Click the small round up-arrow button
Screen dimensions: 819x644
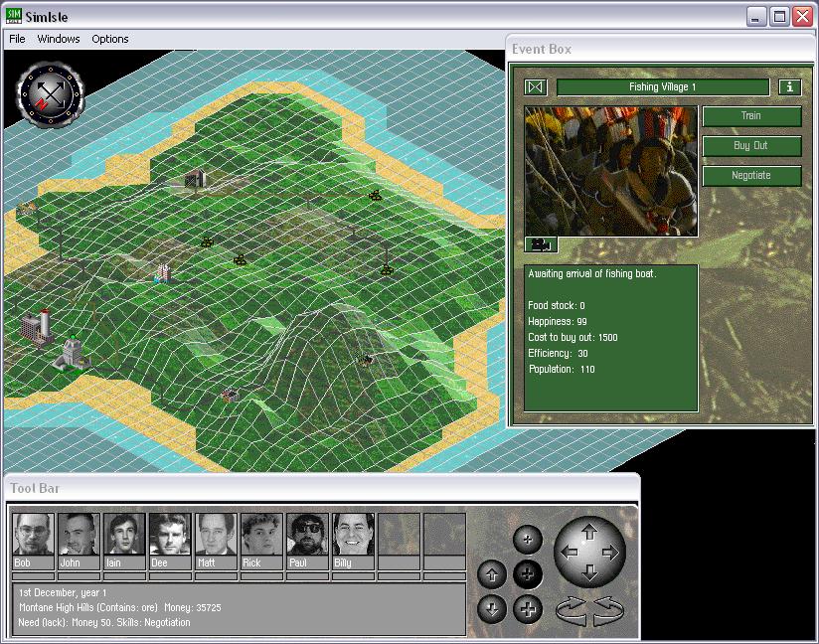[x=492, y=574]
